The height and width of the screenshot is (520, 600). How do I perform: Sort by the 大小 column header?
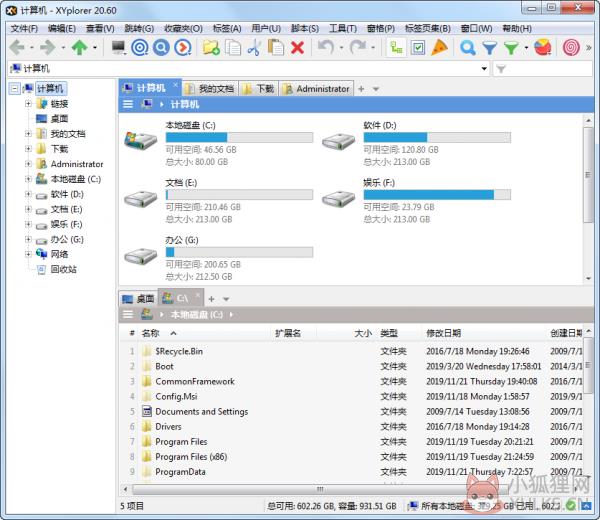tap(363, 333)
